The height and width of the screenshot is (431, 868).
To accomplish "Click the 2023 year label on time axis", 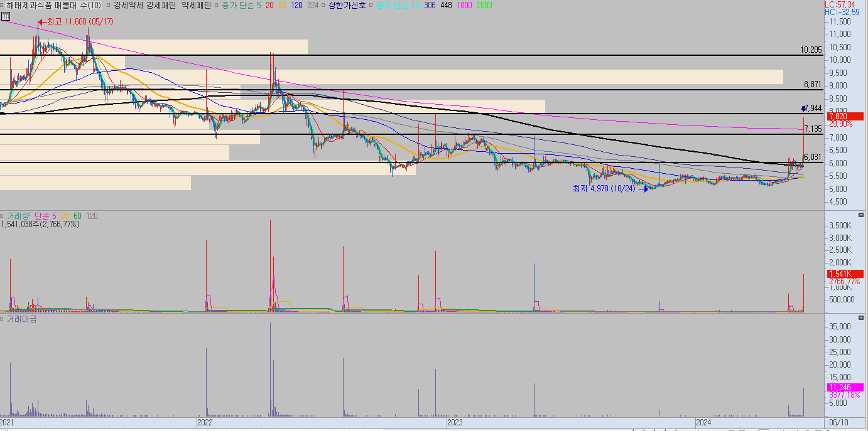I will [x=455, y=422].
